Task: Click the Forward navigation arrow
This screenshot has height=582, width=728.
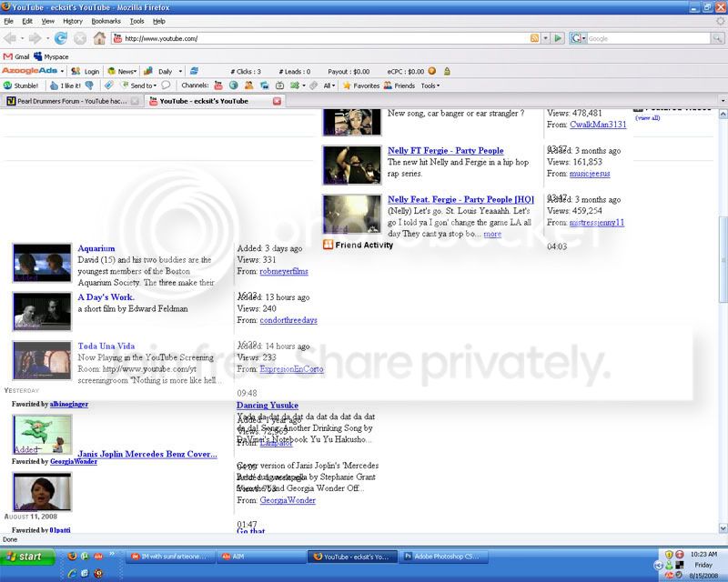Action: [x=35, y=38]
